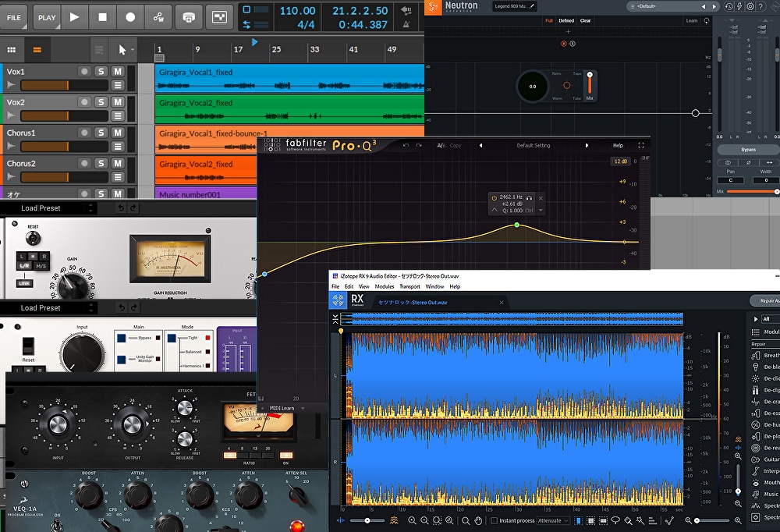Image resolution: width=780 pixels, height=532 pixels.
Task: Toggle full screen icon in Pro-Q 3
Action: point(641,145)
